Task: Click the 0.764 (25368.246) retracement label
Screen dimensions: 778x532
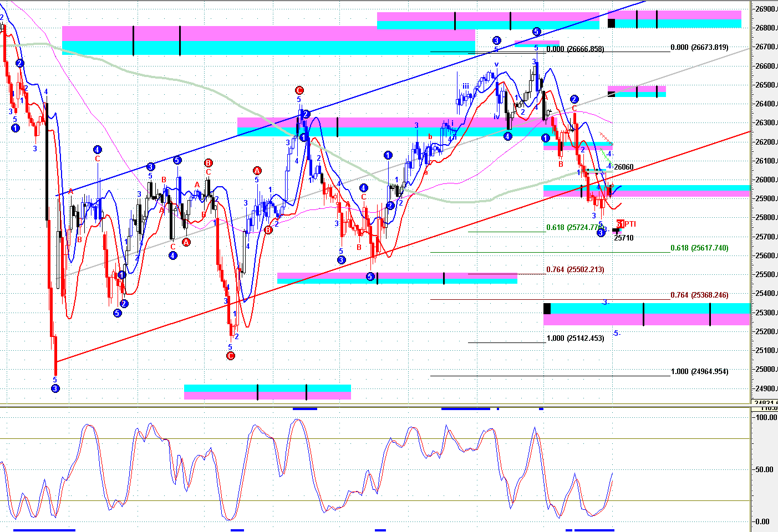Action: [699, 295]
